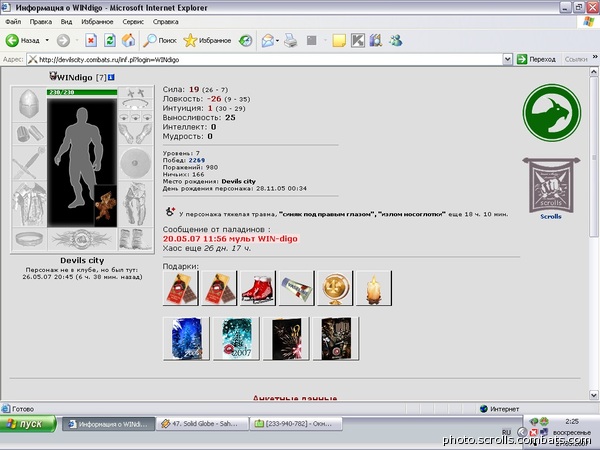
Task: Open the Сервис menu
Action: coord(133,22)
